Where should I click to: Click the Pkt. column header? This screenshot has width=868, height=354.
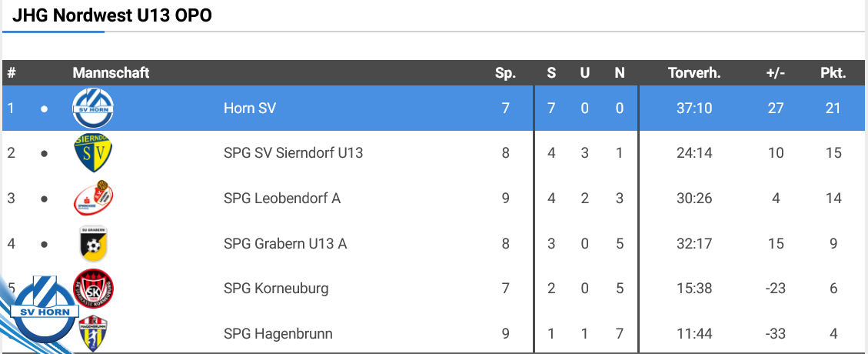click(x=833, y=73)
